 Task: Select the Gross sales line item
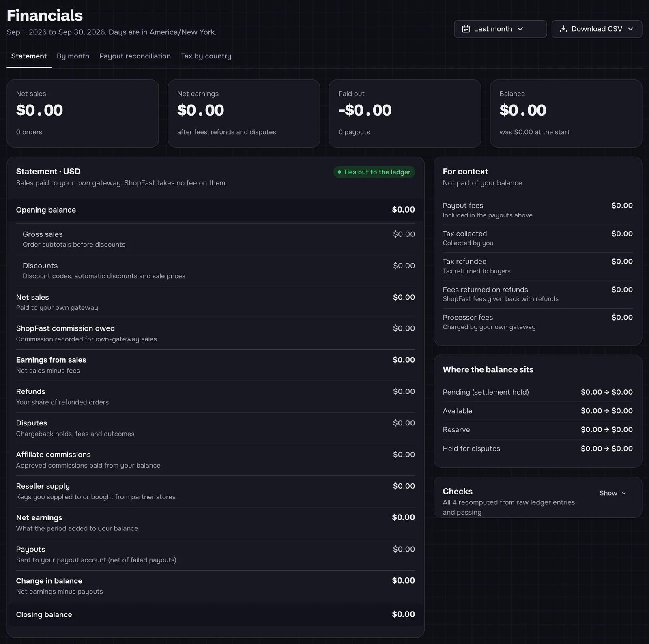pyautogui.click(x=215, y=239)
